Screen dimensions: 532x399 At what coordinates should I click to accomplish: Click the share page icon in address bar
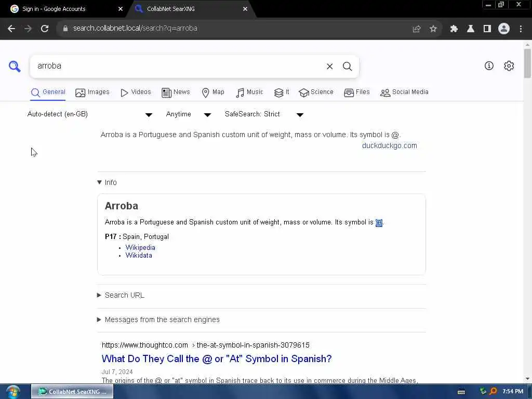point(417,29)
